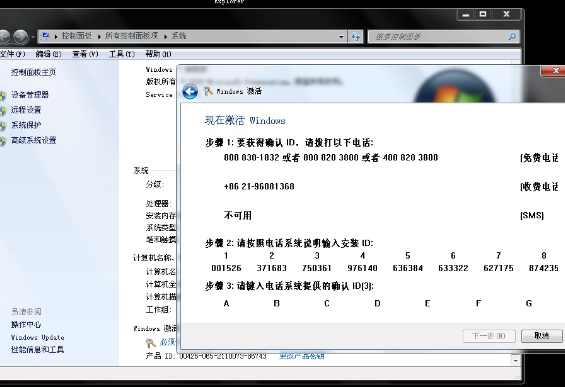Viewport: 565px width, 387px height.
Task: Click installation ID group 636384
Action: (x=408, y=268)
